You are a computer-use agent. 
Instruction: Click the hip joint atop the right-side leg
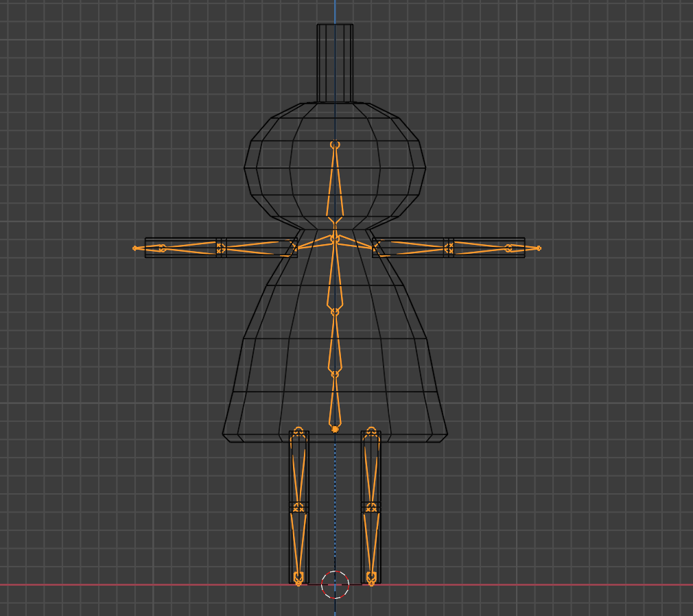[x=371, y=431]
